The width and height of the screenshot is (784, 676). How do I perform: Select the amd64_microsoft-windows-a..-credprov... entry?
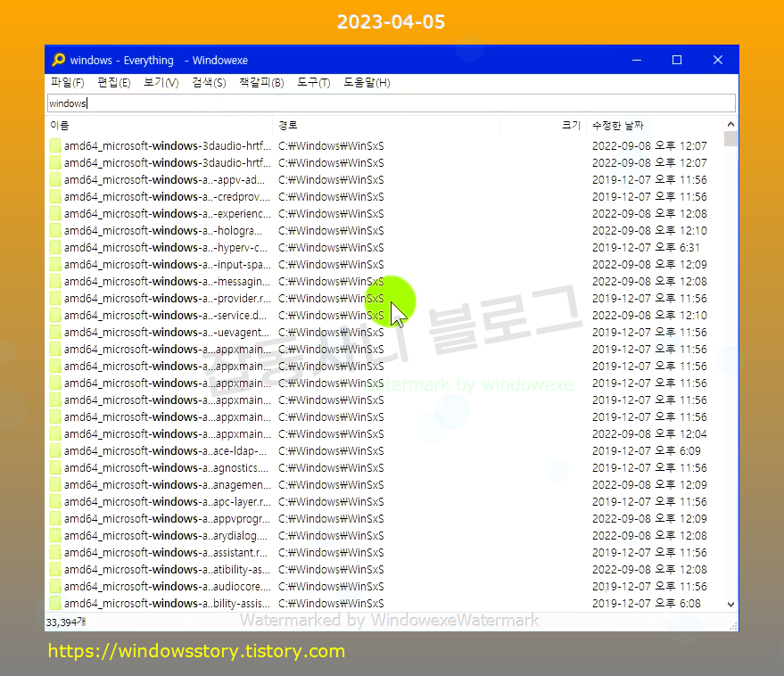point(167,196)
